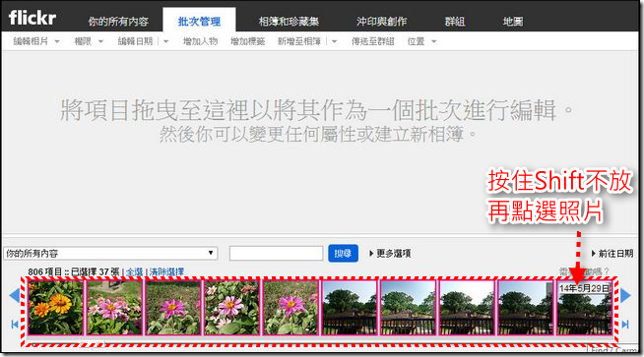Jump to the first photos in strip
The image size is (644, 357).
click(15, 325)
